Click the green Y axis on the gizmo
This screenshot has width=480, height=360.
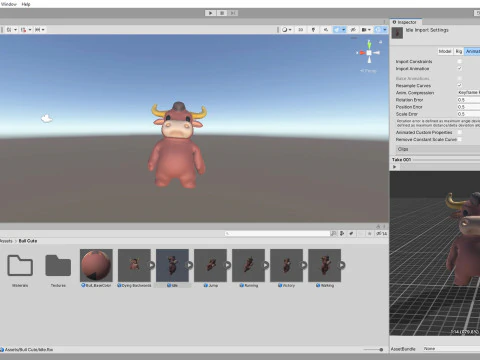coord(369,44)
